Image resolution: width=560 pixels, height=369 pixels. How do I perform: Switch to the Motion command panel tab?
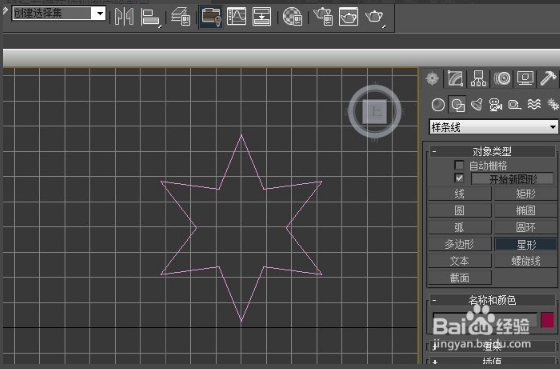click(x=502, y=78)
